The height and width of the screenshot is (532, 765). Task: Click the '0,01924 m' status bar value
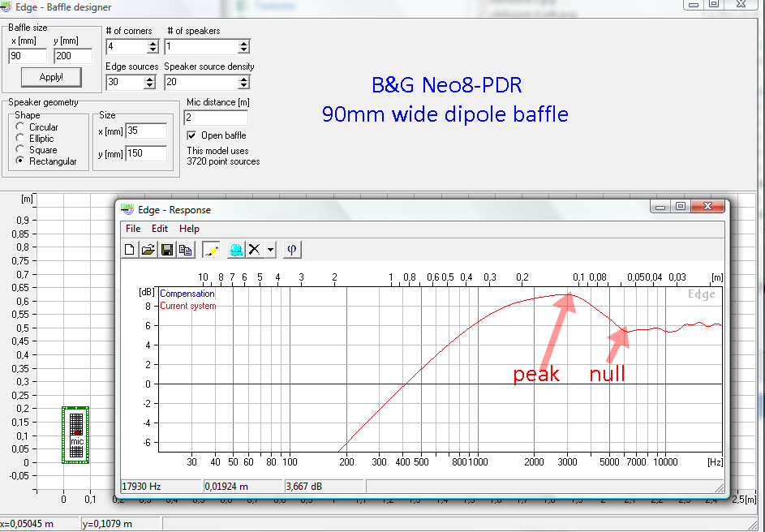click(x=226, y=486)
